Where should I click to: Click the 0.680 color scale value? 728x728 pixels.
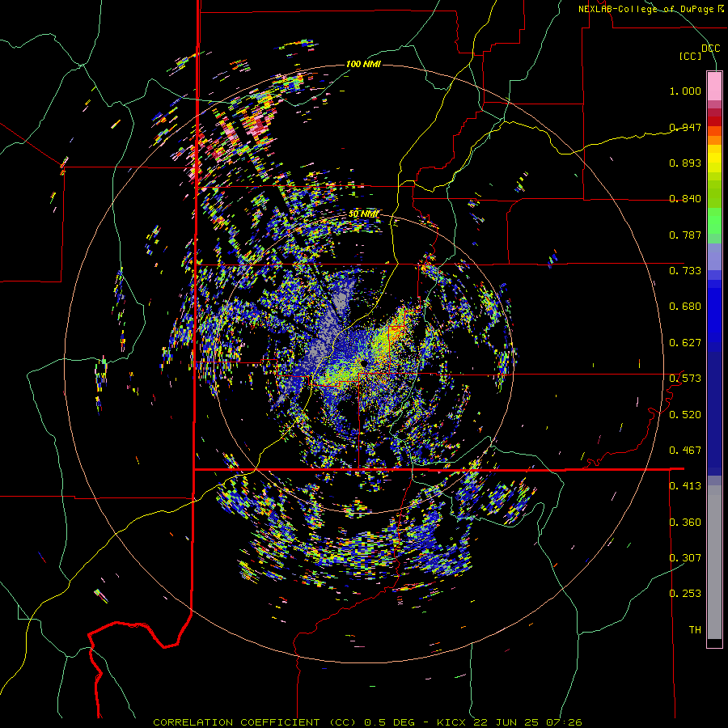point(685,307)
